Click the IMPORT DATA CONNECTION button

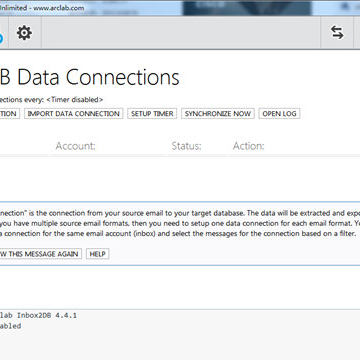pos(74,114)
